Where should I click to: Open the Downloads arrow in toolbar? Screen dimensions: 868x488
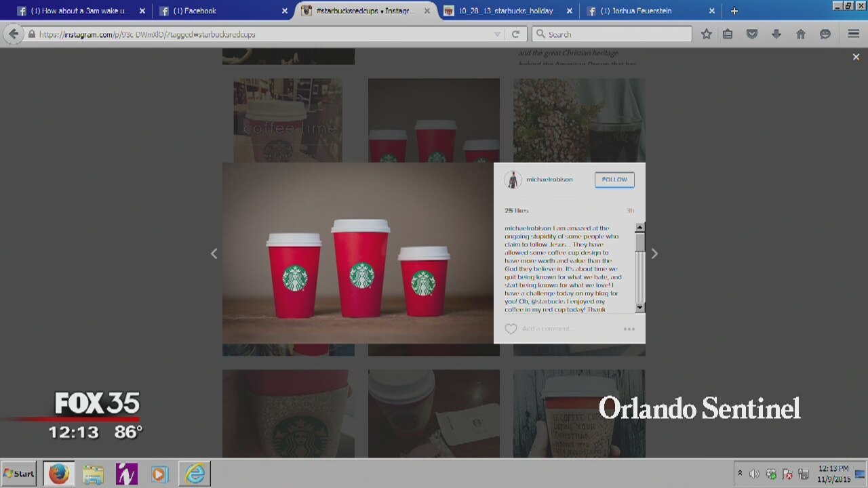(776, 34)
